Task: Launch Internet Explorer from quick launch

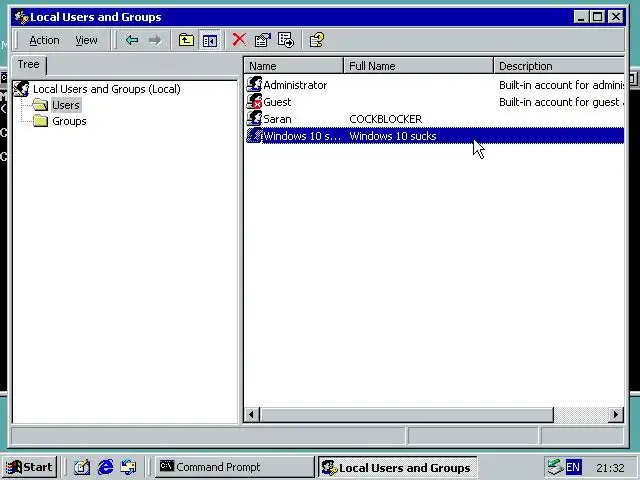Action: [105, 467]
